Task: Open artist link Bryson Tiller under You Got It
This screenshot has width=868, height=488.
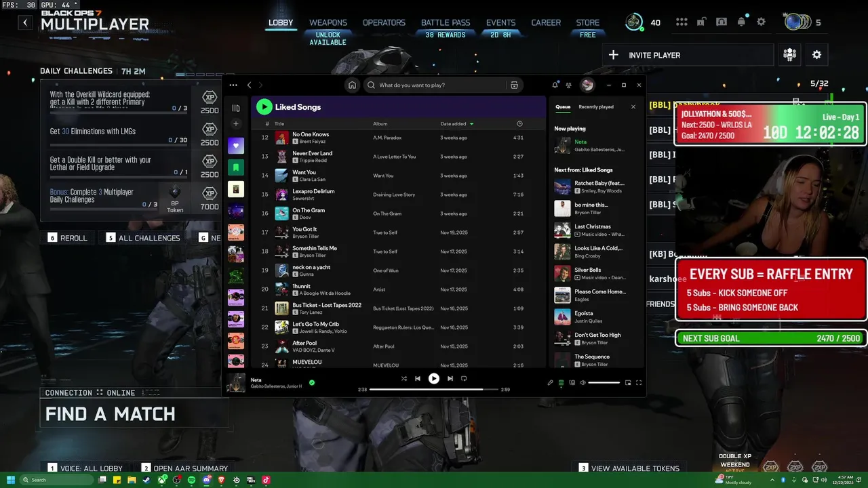Action: (309, 237)
